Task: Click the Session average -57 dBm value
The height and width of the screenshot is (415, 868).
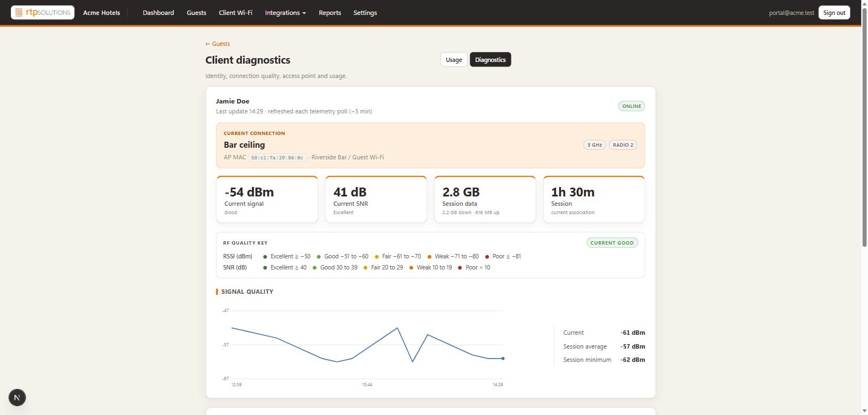Action: tap(633, 346)
